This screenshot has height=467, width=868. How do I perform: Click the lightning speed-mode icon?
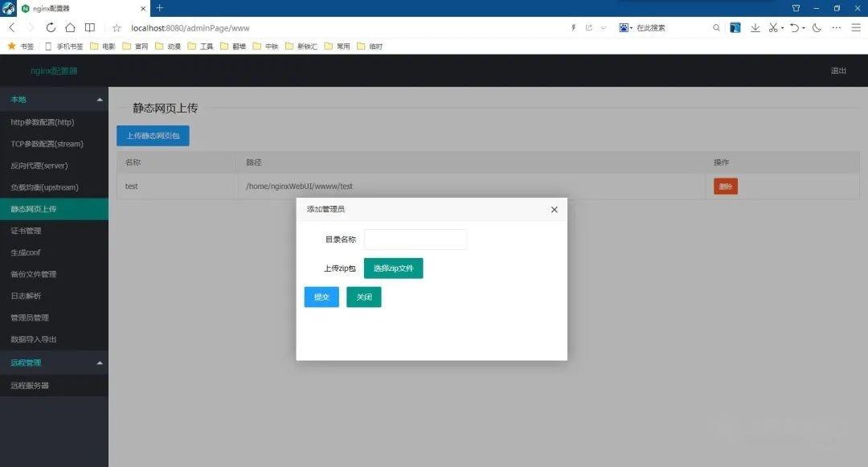coord(572,27)
